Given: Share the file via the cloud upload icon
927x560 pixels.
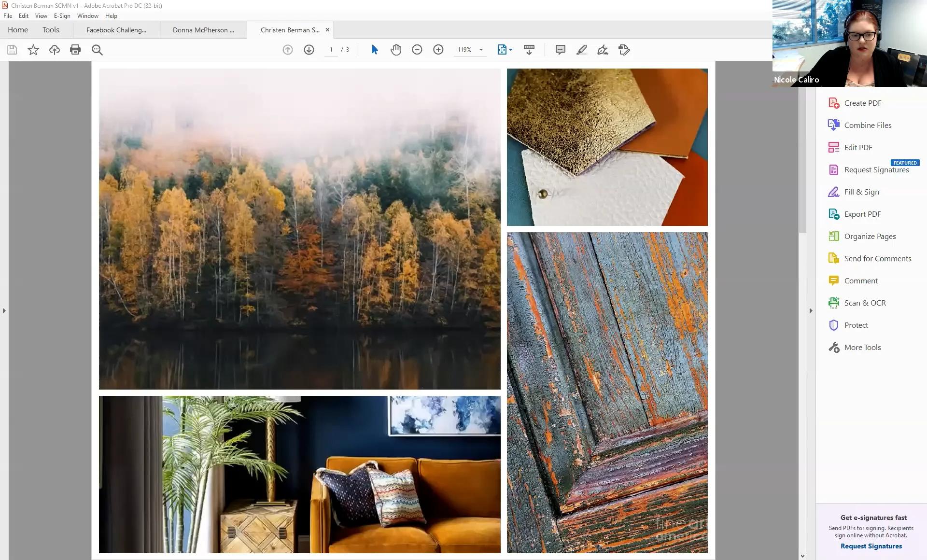Looking at the screenshot, I should [54, 50].
